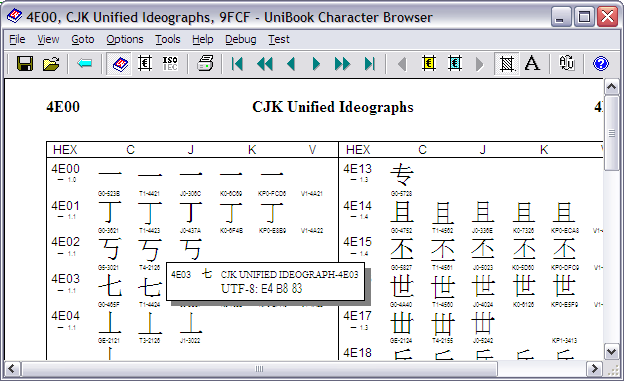Fast forward with double-right arrows
The height and width of the screenshot is (381, 624).
[x=342, y=64]
